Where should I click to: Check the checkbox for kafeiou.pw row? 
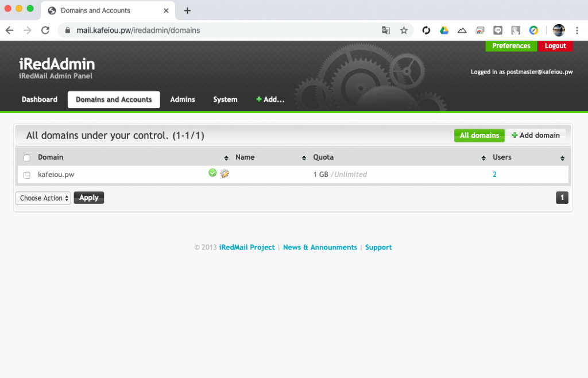(x=26, y=175)
